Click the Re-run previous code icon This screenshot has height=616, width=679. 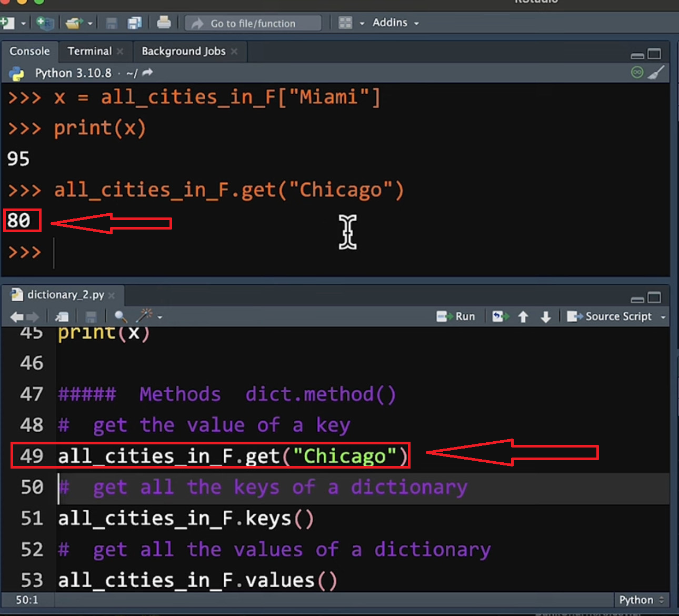[x=500, y=316]
